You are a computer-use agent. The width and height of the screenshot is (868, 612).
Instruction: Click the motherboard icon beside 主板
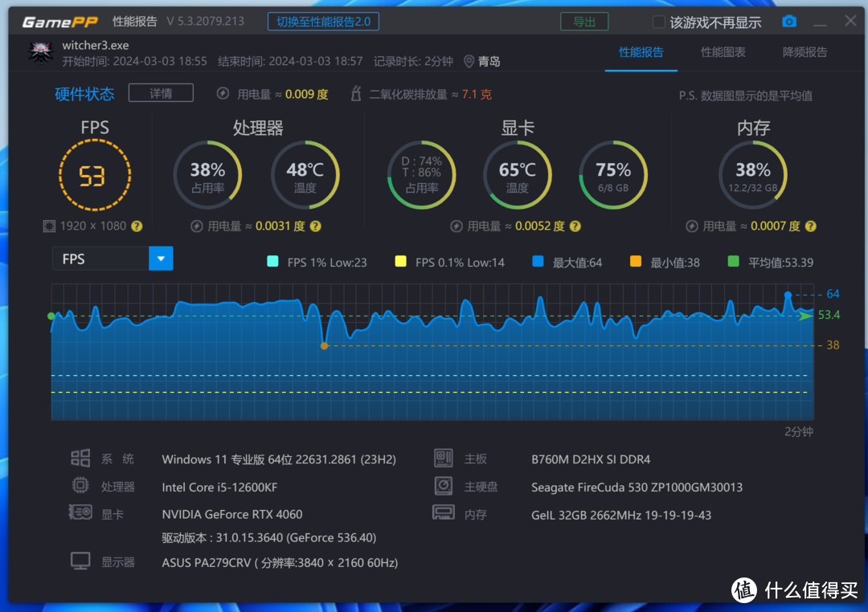coord(444,458)
